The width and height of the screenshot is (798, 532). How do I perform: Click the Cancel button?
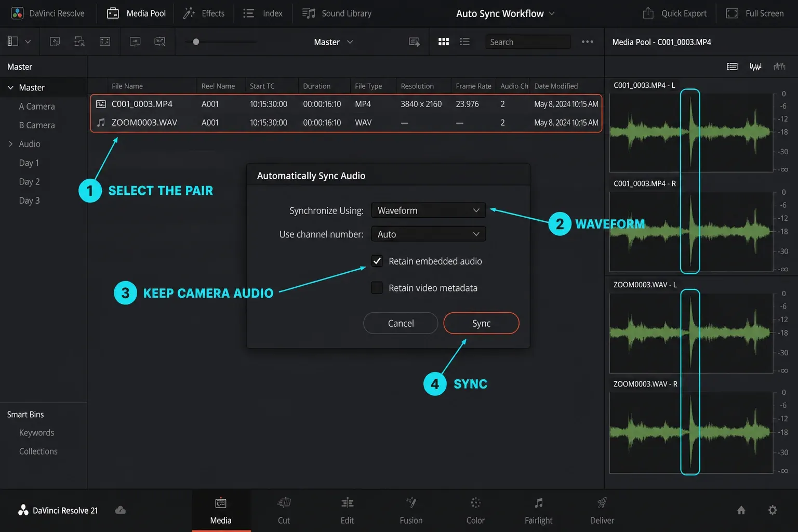tap(401, 323)
